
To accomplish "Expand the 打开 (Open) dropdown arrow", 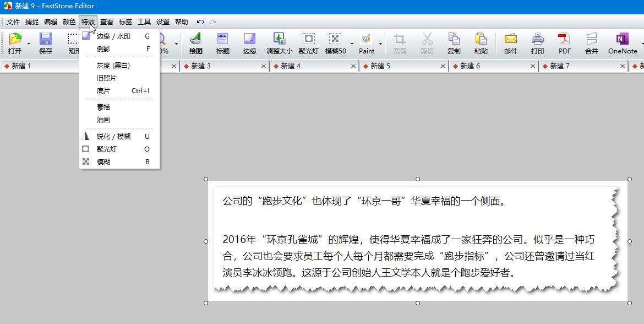I will click(29, 43).
